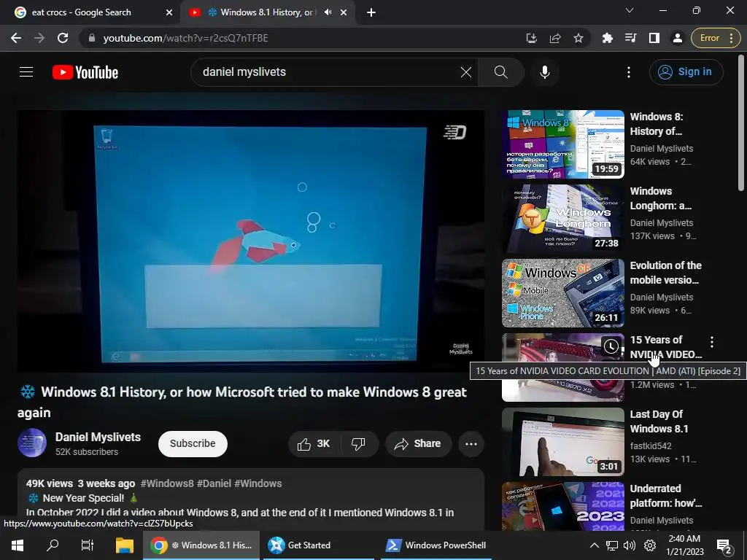Open Windows 8: History video thumbnail
The image size is (747, 560).
click(563, 144)
